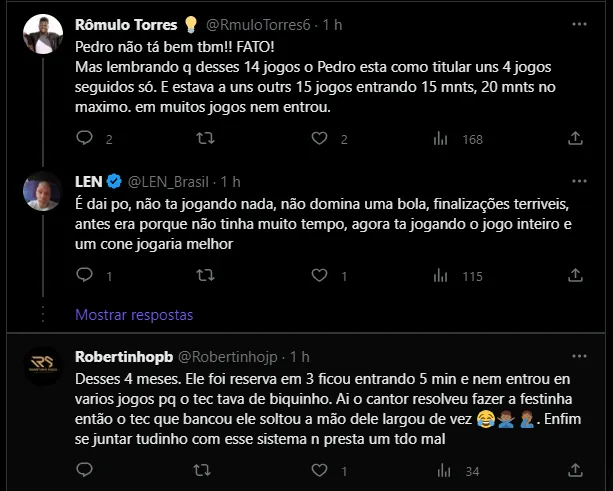
Task: Open Rômulo Torres' profile picture
Action: 44,36
